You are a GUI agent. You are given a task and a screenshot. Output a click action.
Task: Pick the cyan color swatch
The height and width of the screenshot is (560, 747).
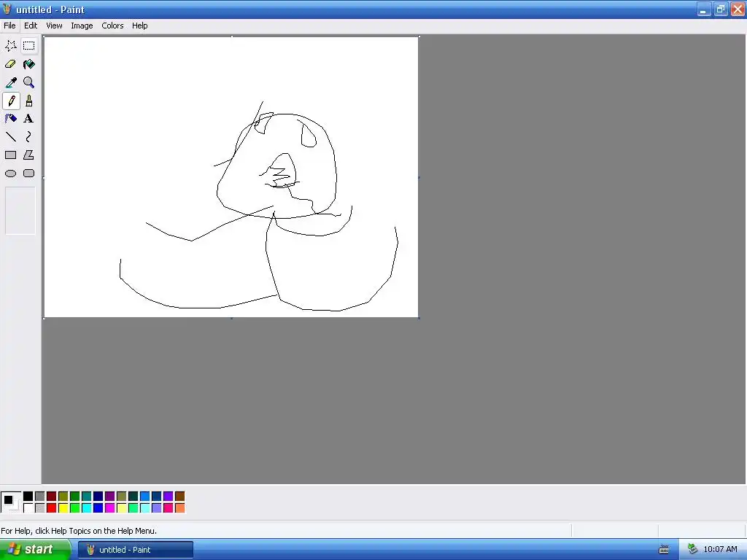pos(87,508)
